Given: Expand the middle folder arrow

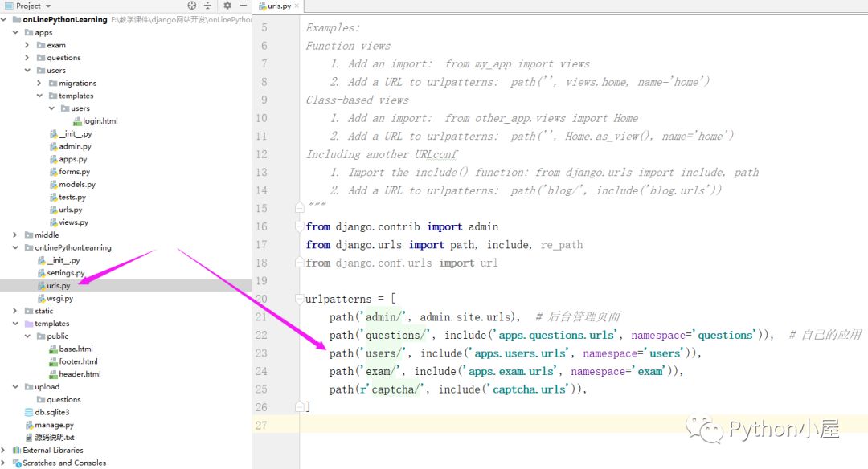Looking at the screenshot, I should [x=15, y=234].
